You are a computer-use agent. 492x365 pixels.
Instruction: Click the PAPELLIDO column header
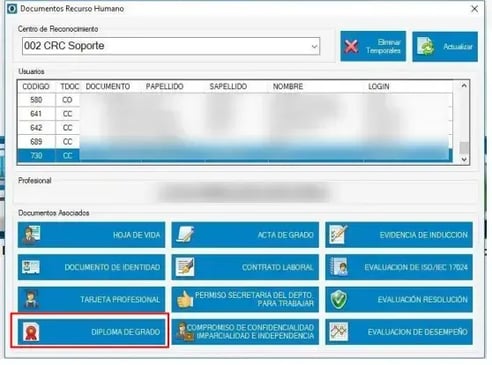pos(165,87)
